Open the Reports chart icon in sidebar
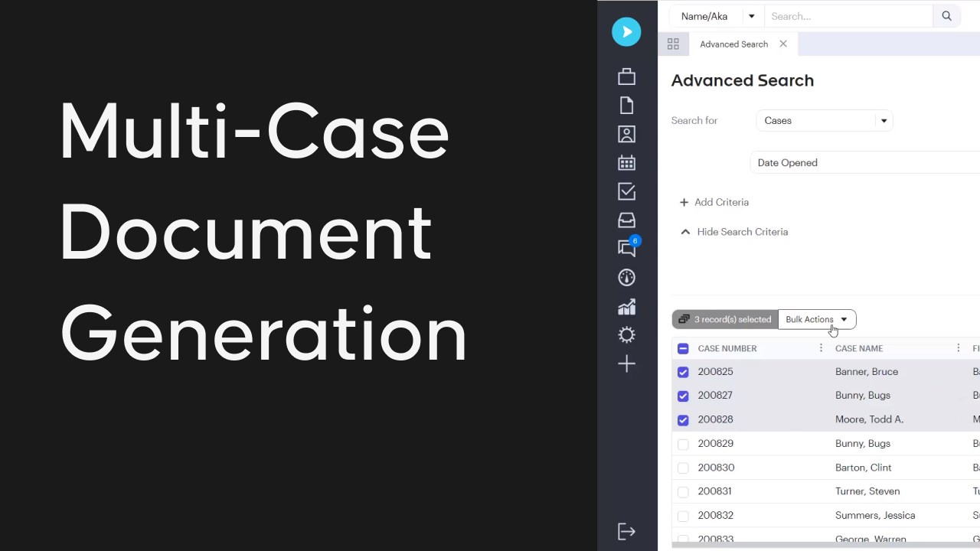The image size is (980, 551). 626,306
